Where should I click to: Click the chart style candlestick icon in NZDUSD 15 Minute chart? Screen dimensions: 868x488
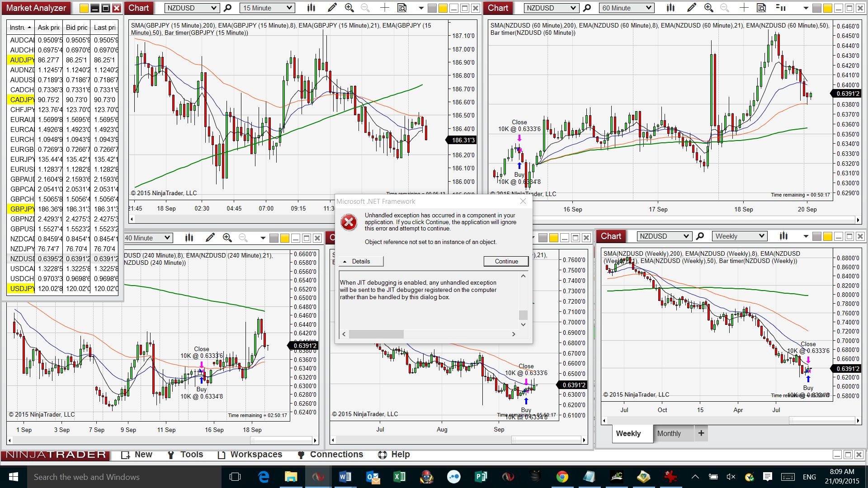(311, 8)
